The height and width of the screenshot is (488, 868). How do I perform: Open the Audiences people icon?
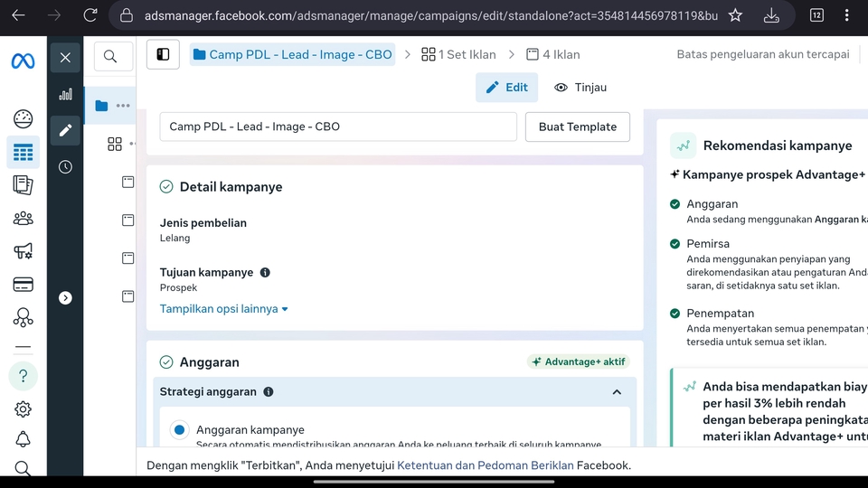click(23, 219)
